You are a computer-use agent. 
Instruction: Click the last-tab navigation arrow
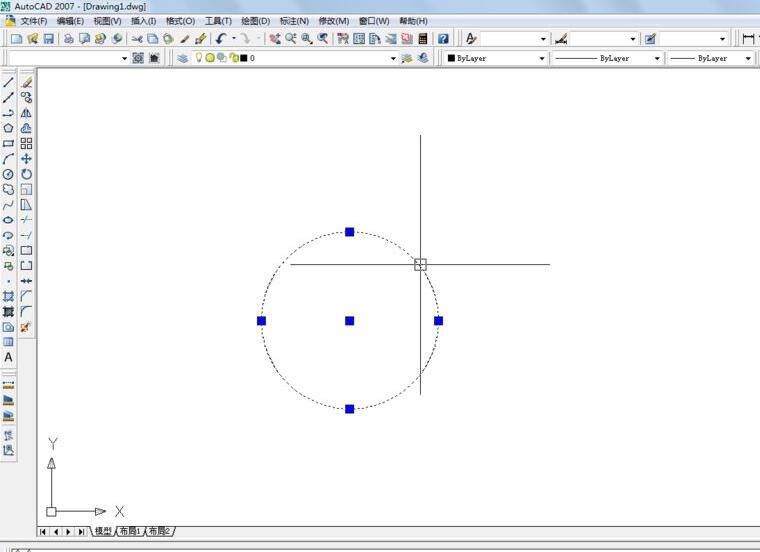click(x=81, y=532)
